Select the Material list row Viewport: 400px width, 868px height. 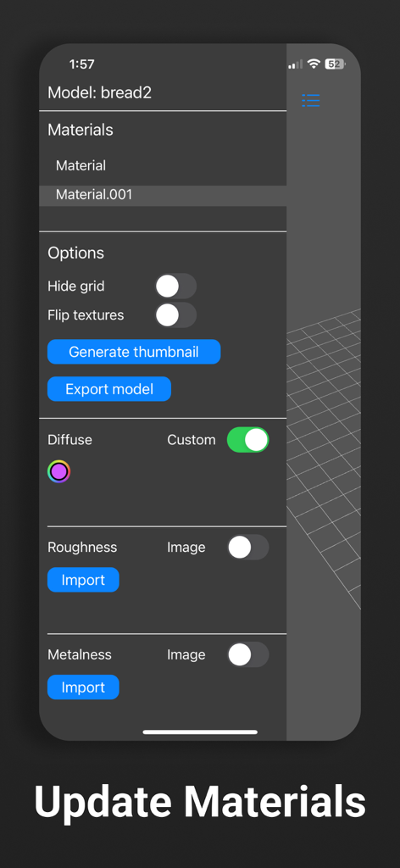[x=163, y=165]
